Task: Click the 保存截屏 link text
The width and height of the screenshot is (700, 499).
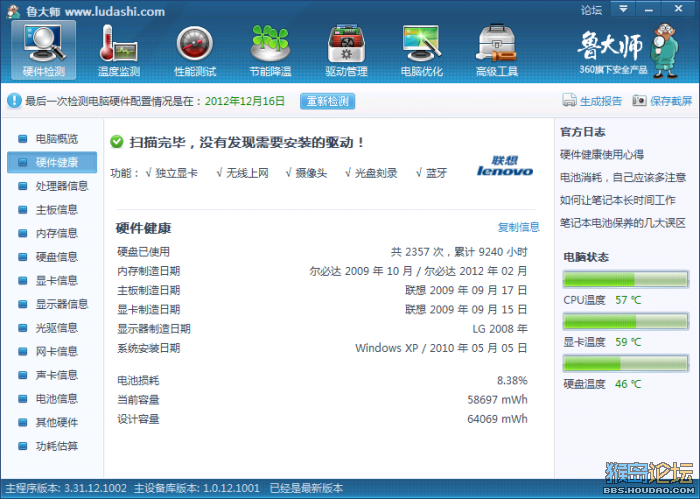Action: click(671, 101)
